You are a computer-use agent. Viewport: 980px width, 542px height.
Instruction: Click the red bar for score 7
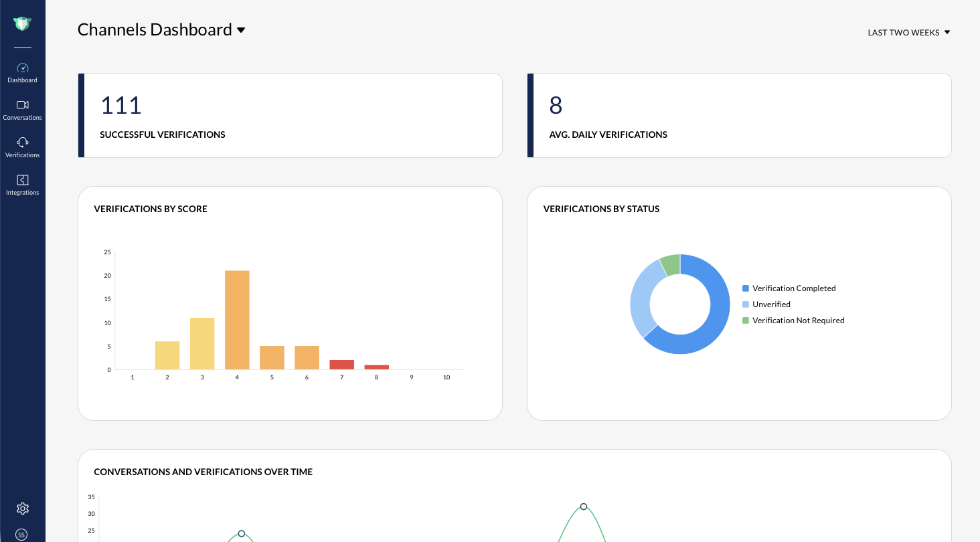tap(341, 365)
